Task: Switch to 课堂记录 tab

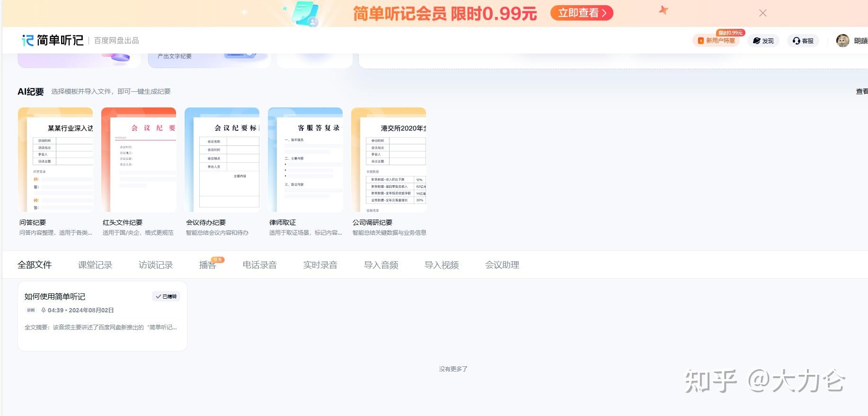Action: click(x=95, y=265)
